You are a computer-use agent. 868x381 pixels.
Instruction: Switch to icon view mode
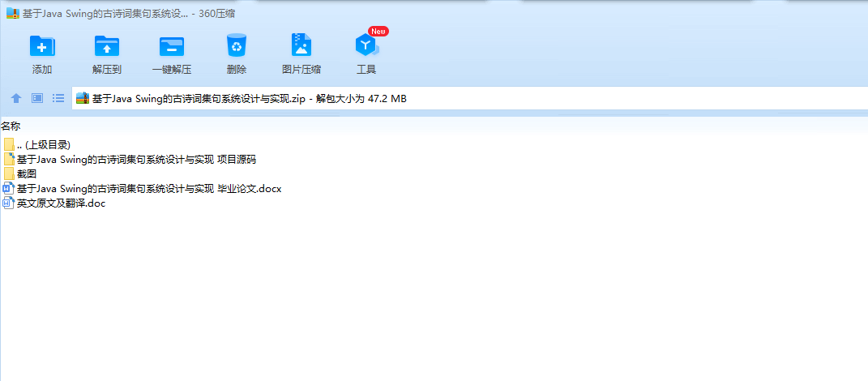click(37, 99)
